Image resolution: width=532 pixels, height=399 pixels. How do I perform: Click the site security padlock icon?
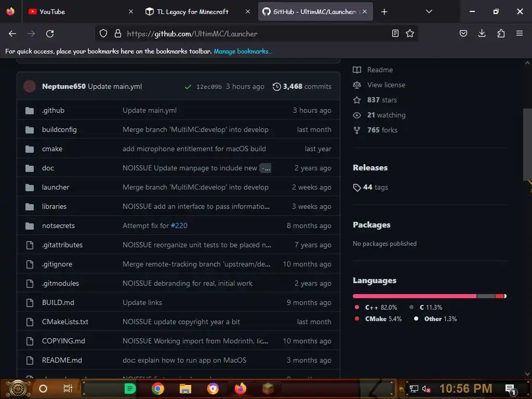pos(118,34)
